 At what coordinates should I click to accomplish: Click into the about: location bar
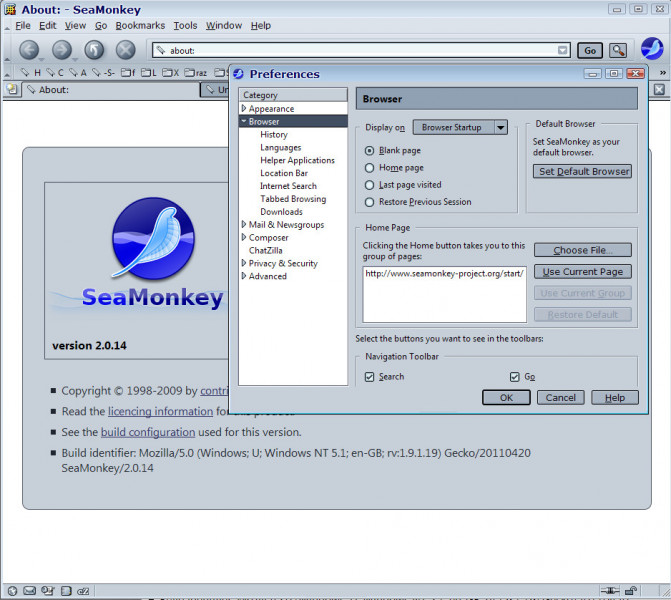362,50
